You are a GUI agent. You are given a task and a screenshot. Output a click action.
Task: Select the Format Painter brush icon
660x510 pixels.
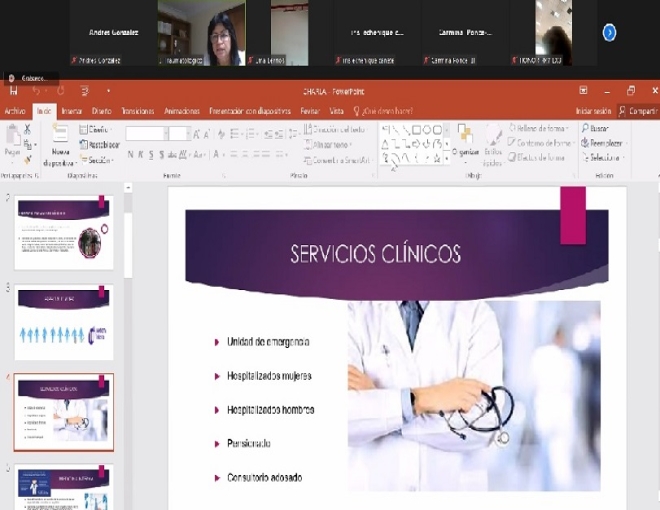coord(28,159)
